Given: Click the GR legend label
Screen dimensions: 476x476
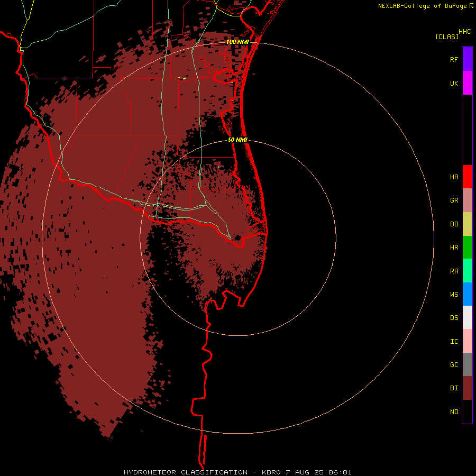Looking at the screenshot, I should click(454, 200).
